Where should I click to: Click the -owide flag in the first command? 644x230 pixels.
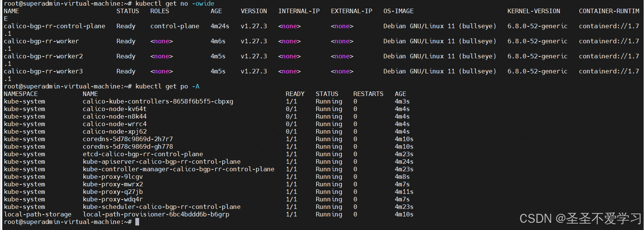click(203, 3)
